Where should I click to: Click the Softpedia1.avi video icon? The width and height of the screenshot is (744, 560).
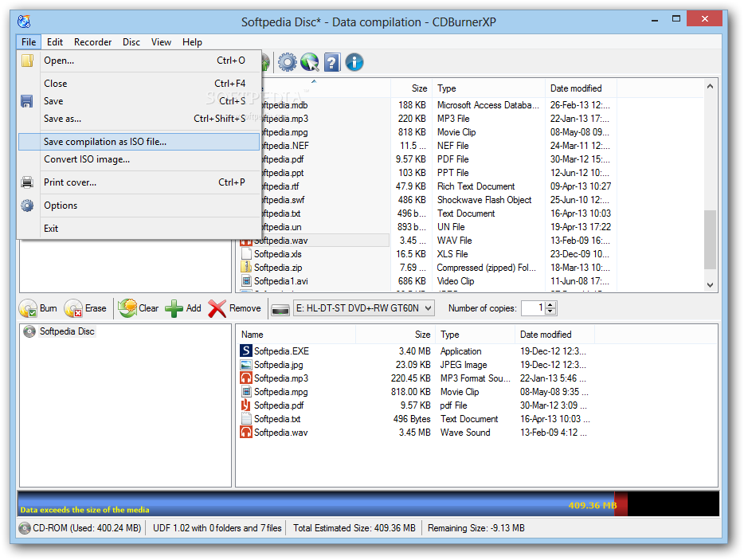(246, 281)
